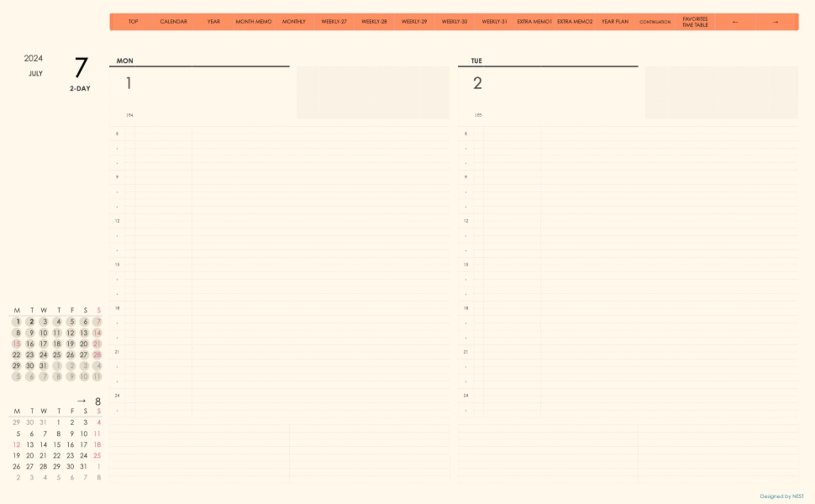This screenshot has width=815, height=504.
Task: Go to the YEAR PLAN tab
Action: point(615,22)
